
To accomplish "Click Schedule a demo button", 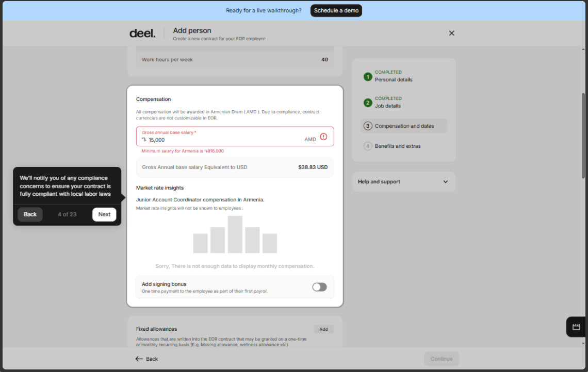I will point(336,10).
